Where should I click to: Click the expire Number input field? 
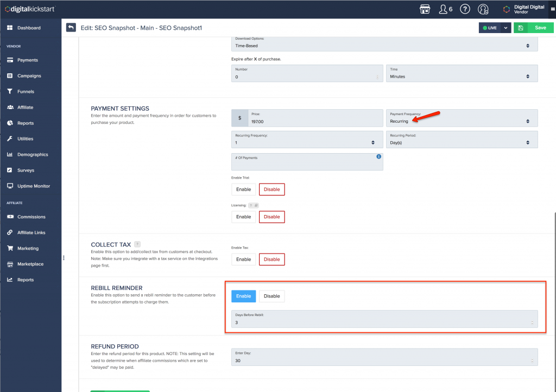click(307, 73)
